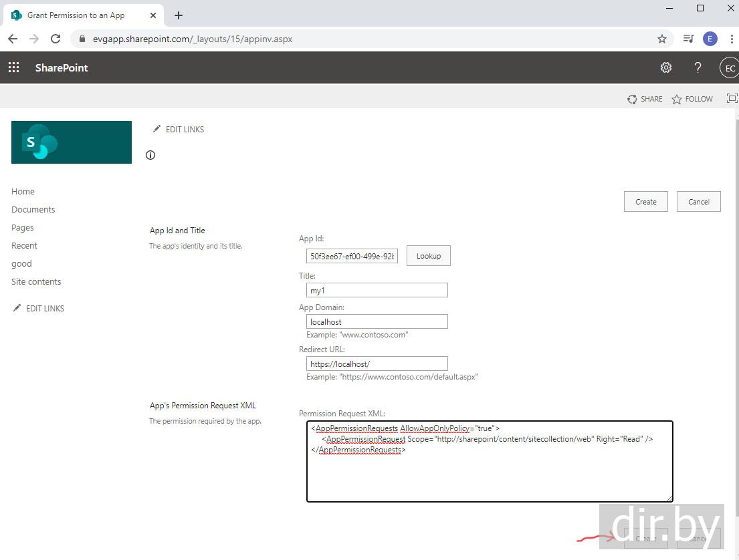Click SHARE in the page toolbar
Viewport: 739px width, 560px height.
click(645, 99)
